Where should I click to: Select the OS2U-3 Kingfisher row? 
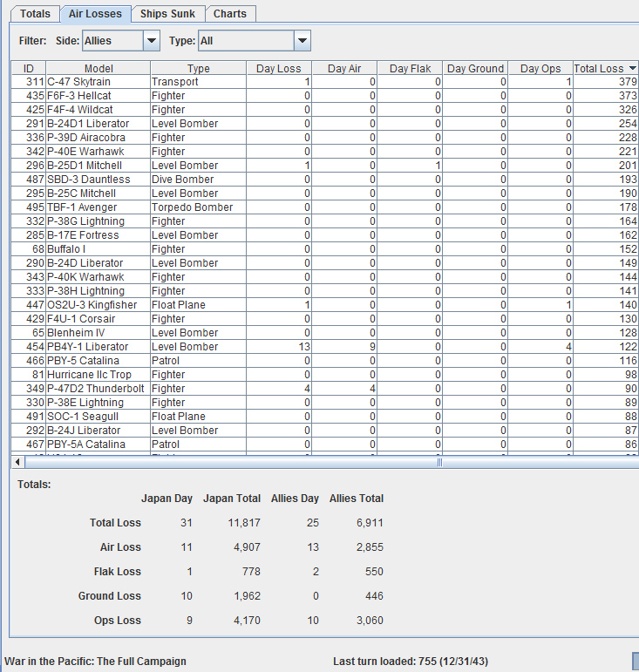tap(325, 305)
